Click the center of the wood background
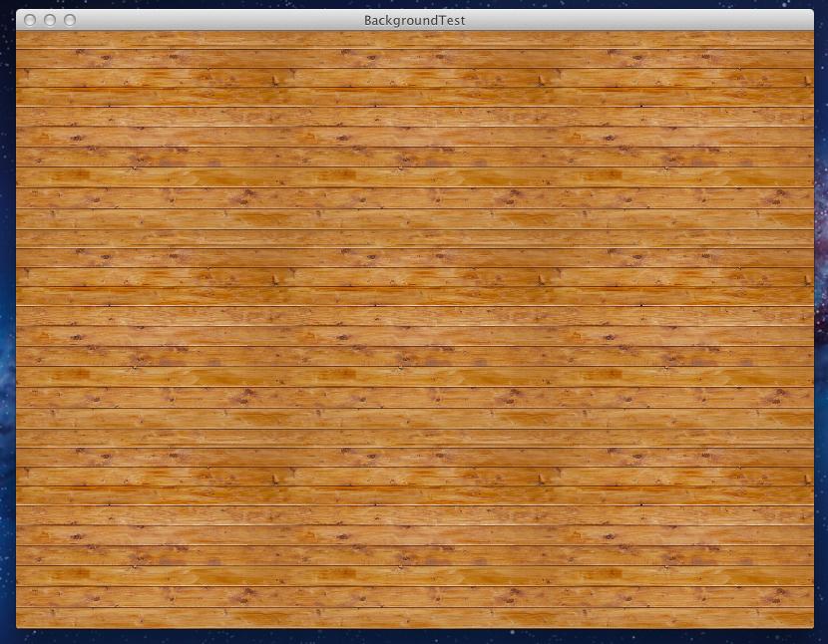The image size is (828, 644). (414, 329)
